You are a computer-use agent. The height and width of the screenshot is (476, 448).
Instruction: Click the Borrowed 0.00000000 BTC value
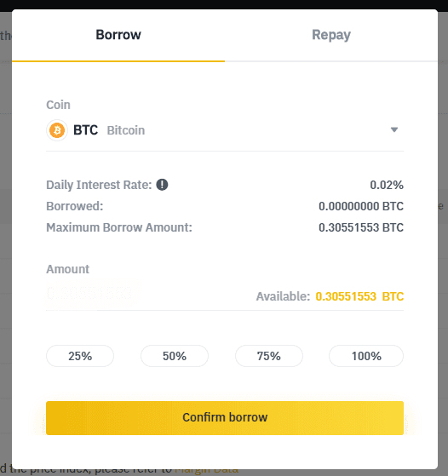[361, 206]
